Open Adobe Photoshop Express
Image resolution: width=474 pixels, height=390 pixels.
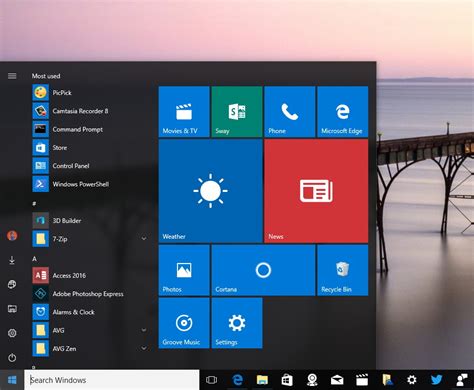tap(90, 294)
